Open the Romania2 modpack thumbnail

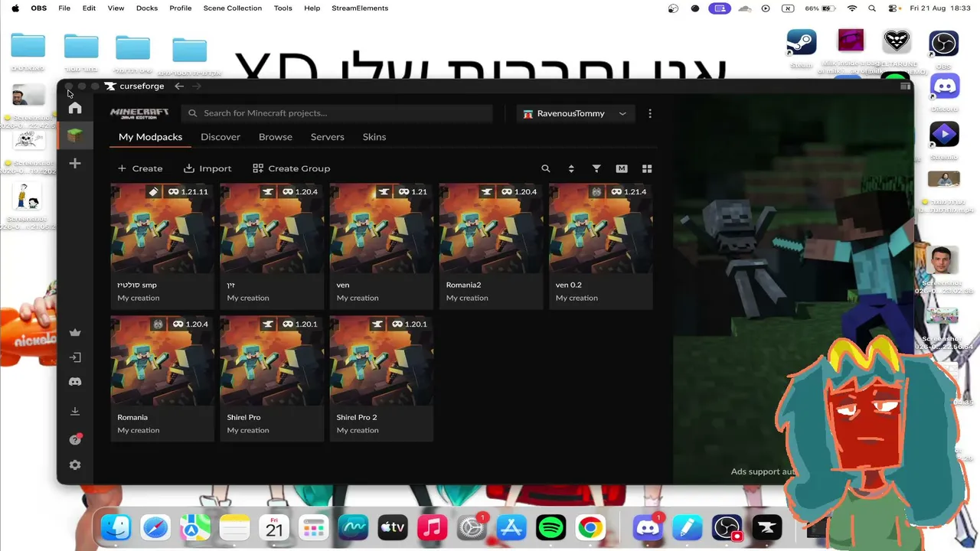coord(491,229)
